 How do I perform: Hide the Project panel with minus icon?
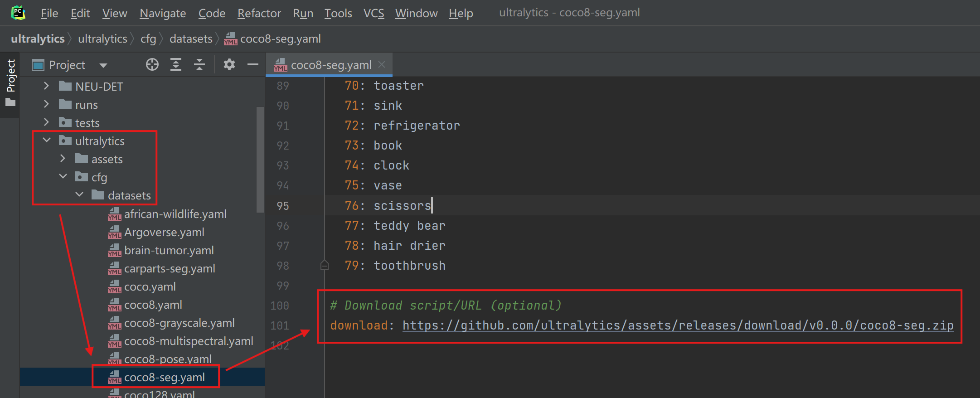point(253,65)
